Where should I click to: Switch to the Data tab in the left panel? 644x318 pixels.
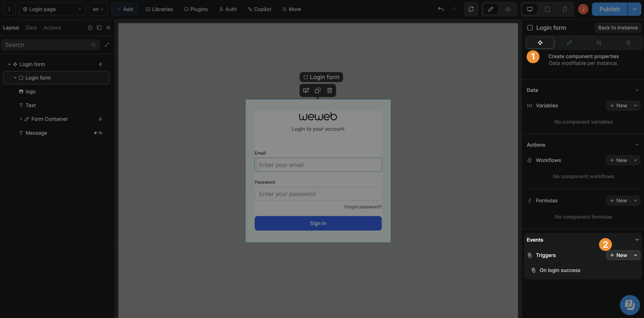pyautogui.click(x=31, y=28)
